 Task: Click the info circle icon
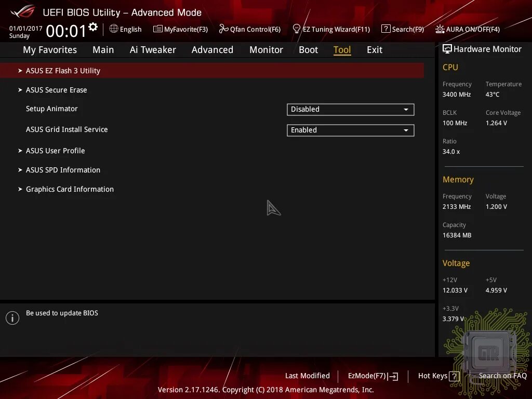(x=12, y=318)
